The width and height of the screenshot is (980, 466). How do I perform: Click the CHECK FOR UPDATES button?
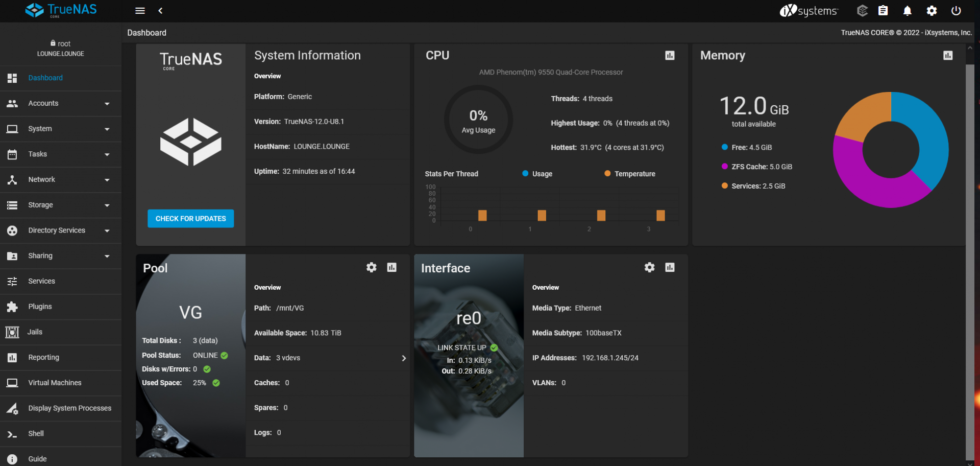point(191,219)
